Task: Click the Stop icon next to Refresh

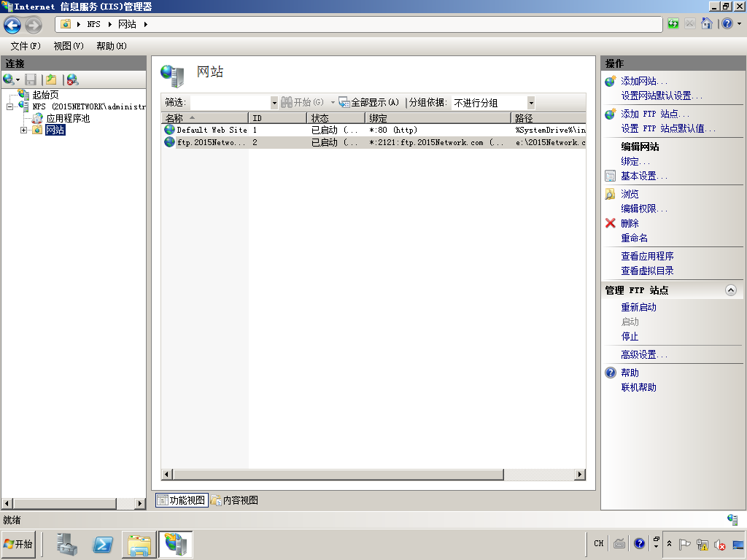Action: pos(690,24)
